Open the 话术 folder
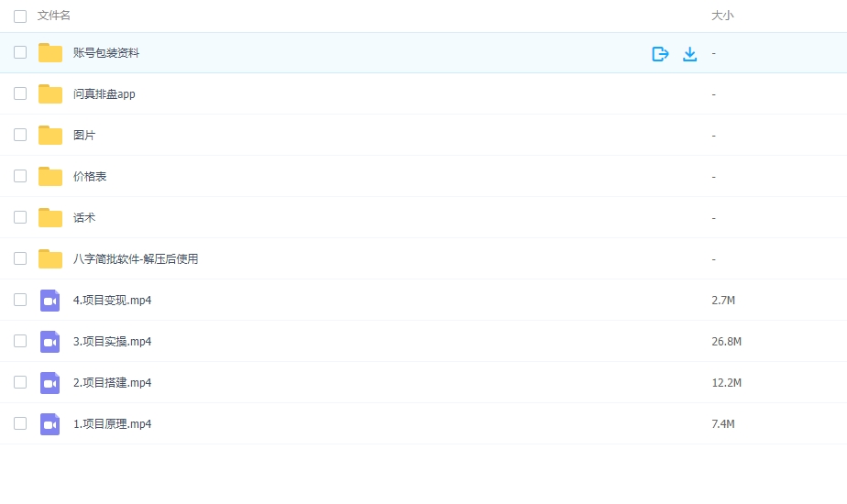847x504 pixels. coord(84,218)
